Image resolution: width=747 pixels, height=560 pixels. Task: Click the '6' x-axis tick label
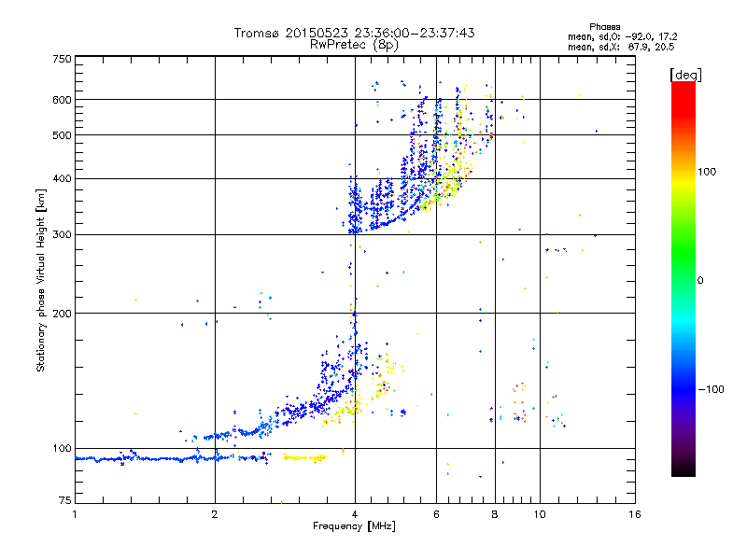coord(436,514)
